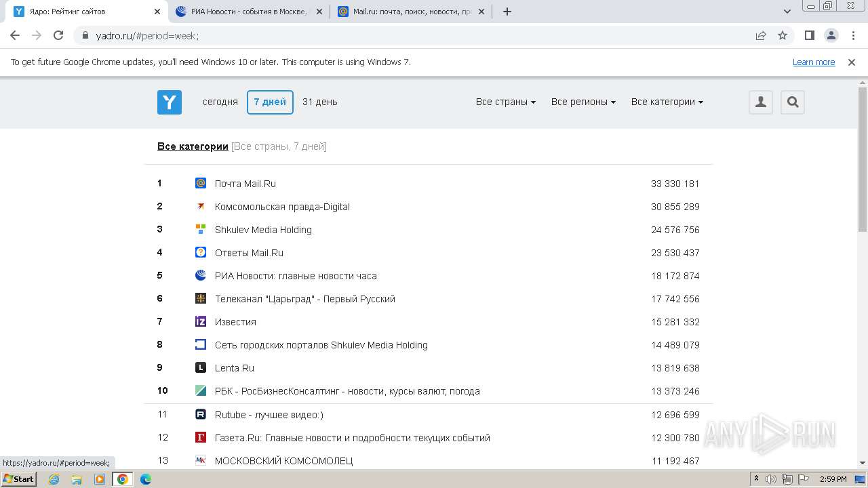Show hidden system tray icons
The width and height of the screenshot is (868, 488).
pos(757,479)
